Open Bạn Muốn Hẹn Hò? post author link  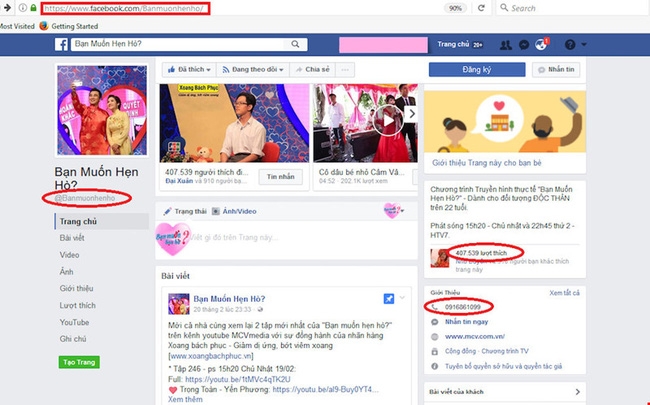(x=229, y=299)
